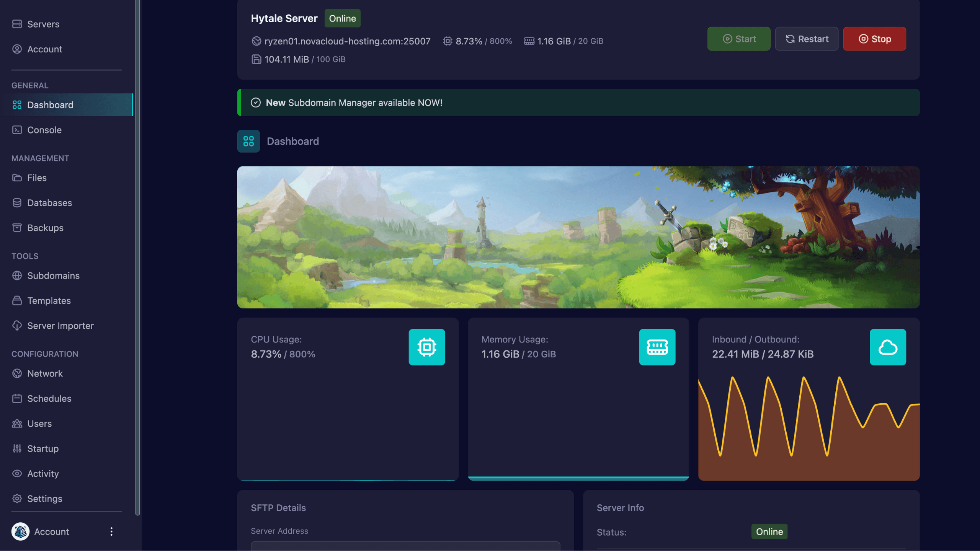Image resolution: width=980 pixels, height=551 pixels.
Task: Click the Inbound/Outbound cloud icon
Action: pos(888,347)
